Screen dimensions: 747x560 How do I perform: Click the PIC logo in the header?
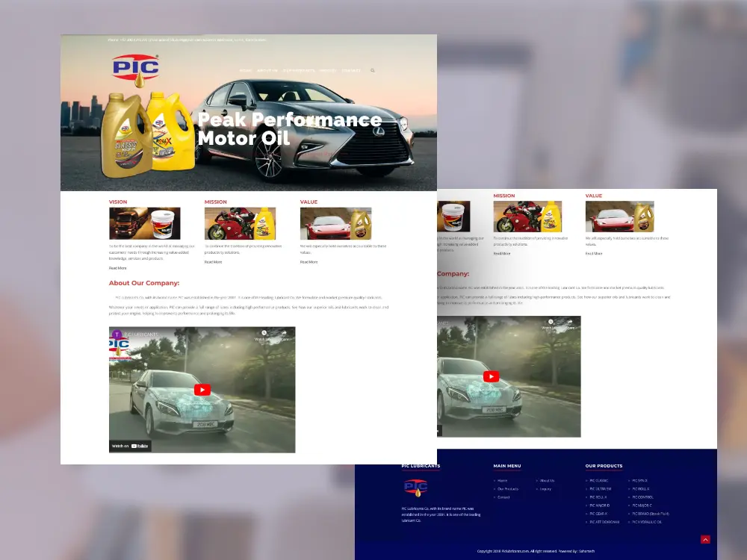pos(135,66)
